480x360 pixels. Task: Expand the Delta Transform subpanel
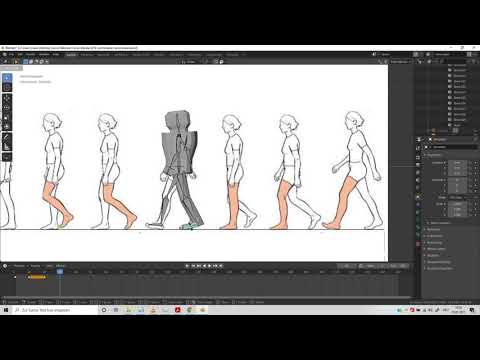pos(440,223)
